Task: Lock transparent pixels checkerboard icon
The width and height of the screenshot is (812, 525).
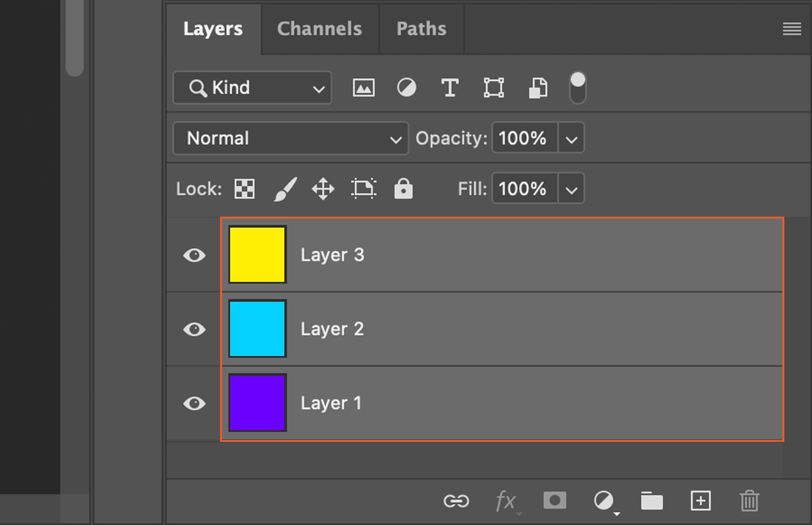Action: coord(245,189)
